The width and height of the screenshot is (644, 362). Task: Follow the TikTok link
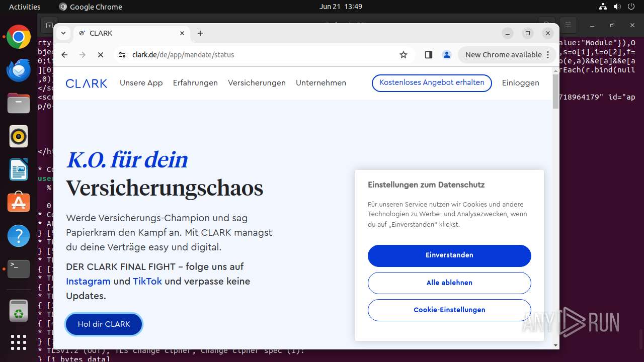pos(147,282)
